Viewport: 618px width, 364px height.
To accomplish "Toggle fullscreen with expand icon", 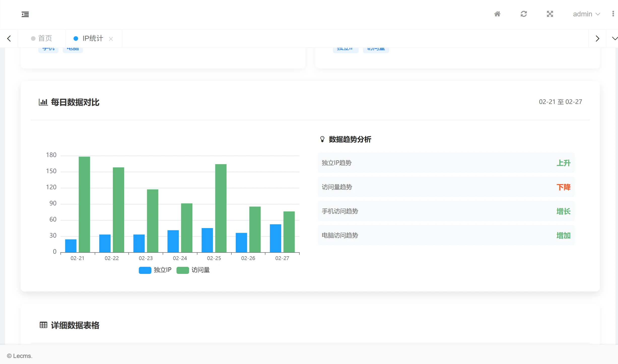I will click(x=550, y=14).
